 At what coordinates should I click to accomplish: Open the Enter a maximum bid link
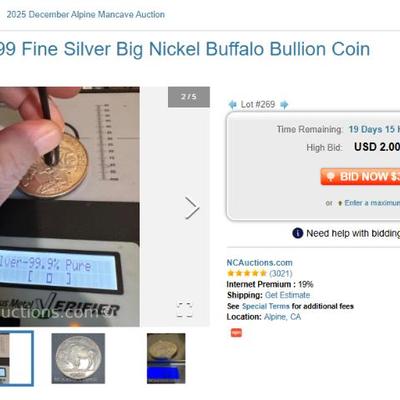(372, 203)
